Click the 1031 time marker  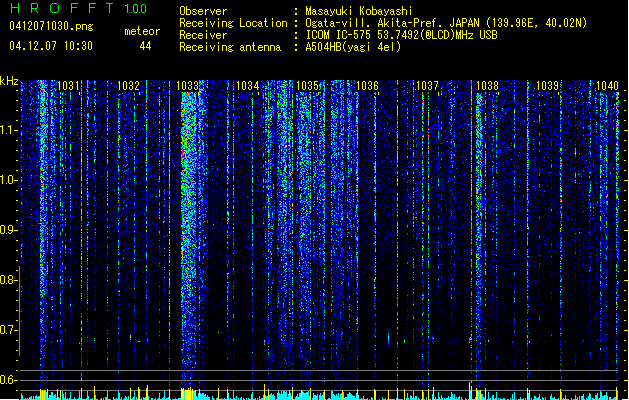click(68, 86)
